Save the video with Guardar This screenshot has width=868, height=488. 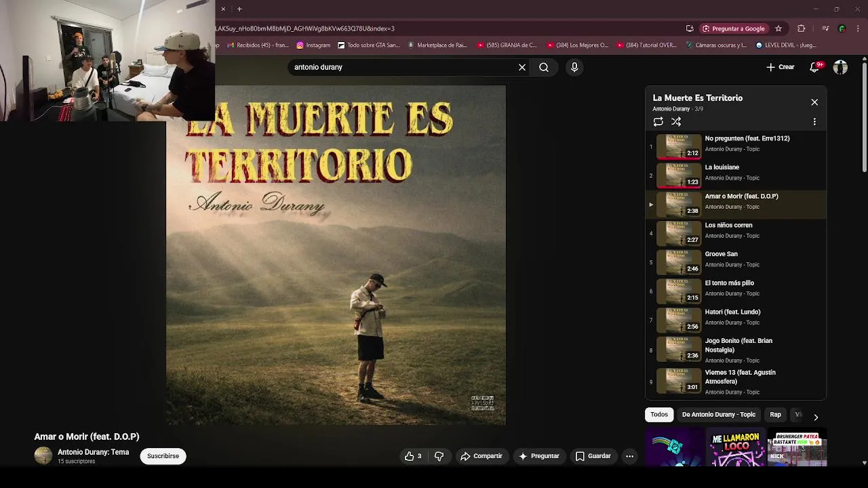point(593,456)
